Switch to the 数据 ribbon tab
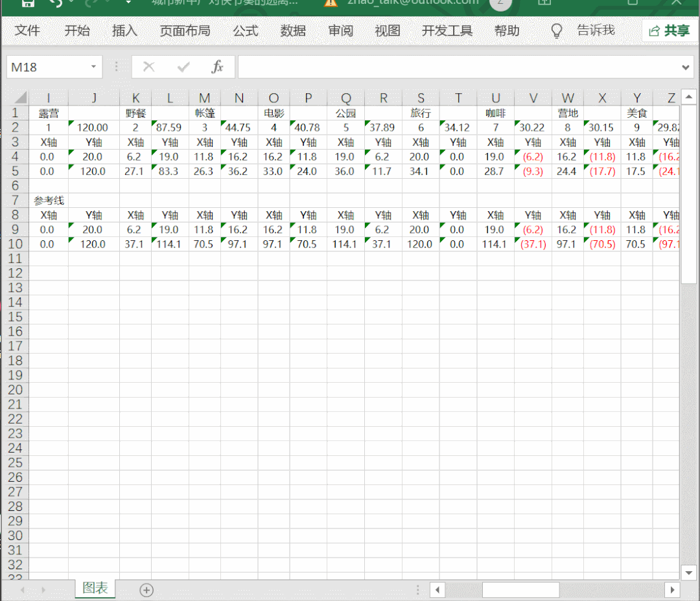Screen dimensions: 700x601 tap(293, 31)
